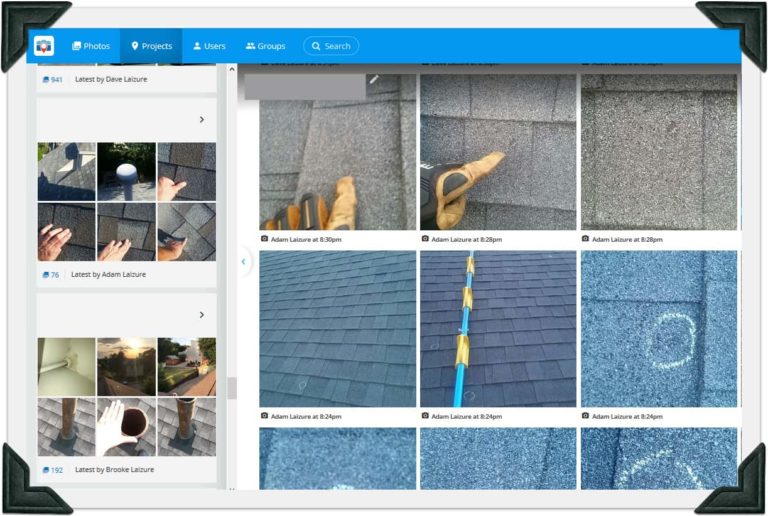The width and height of the screenshot is (768, 516).
Task: Click the Search field
Action: pyautogui.click(x=331, y=46)
